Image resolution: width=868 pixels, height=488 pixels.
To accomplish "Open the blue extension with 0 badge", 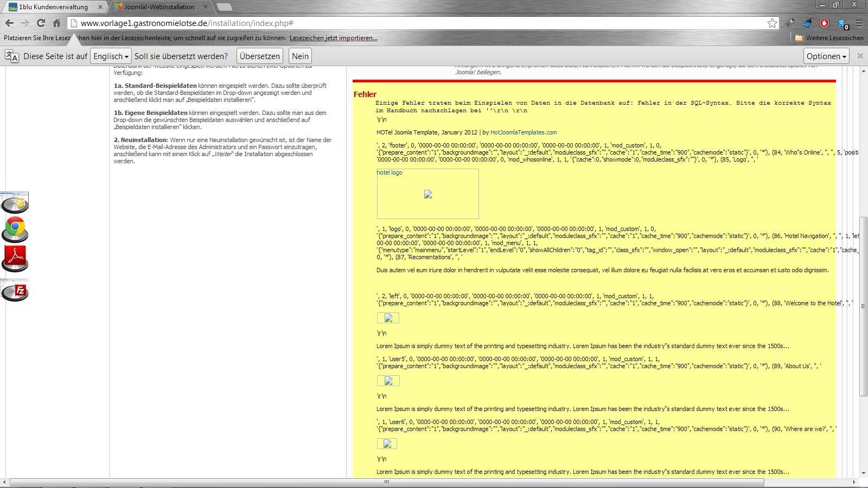I will (843, 23).
